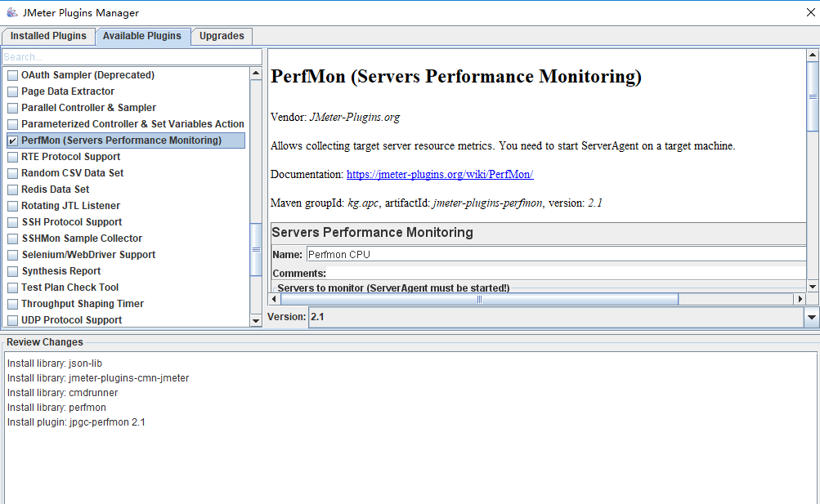
Task: Close the JMeter Plugins Manager window
Action: click(x=810, y=12)
